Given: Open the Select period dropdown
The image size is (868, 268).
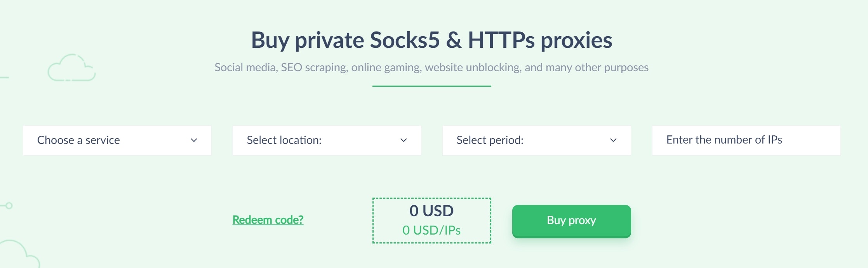Looking at the screenshot, I should [536, 140].
